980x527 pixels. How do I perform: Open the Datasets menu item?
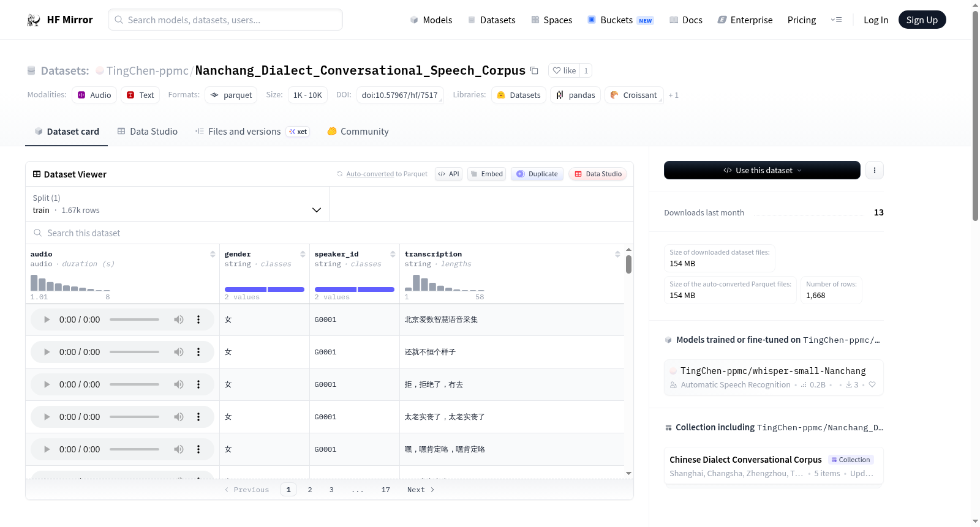(491, 20)
